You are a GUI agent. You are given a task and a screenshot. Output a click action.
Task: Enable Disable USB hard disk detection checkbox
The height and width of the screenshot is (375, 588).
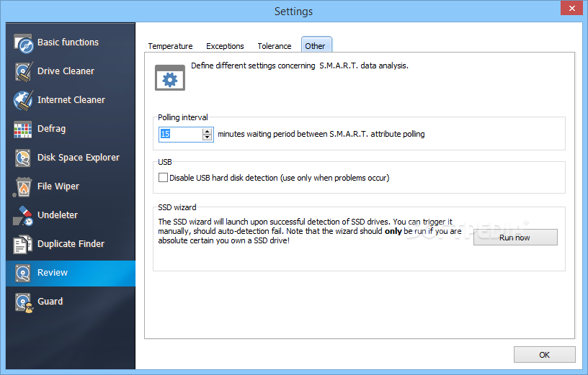coord(164,177)
